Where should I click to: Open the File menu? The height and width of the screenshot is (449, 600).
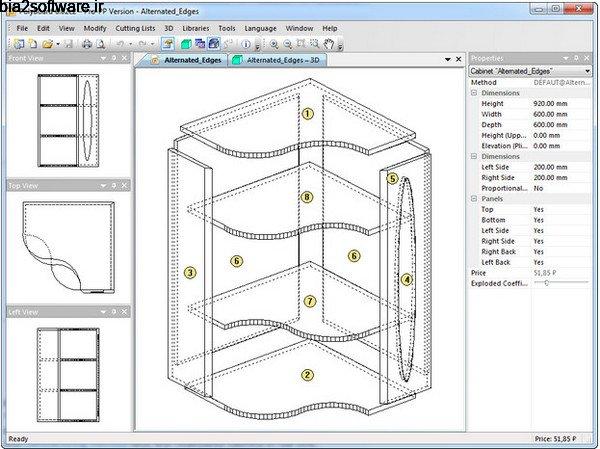(22, 28)
